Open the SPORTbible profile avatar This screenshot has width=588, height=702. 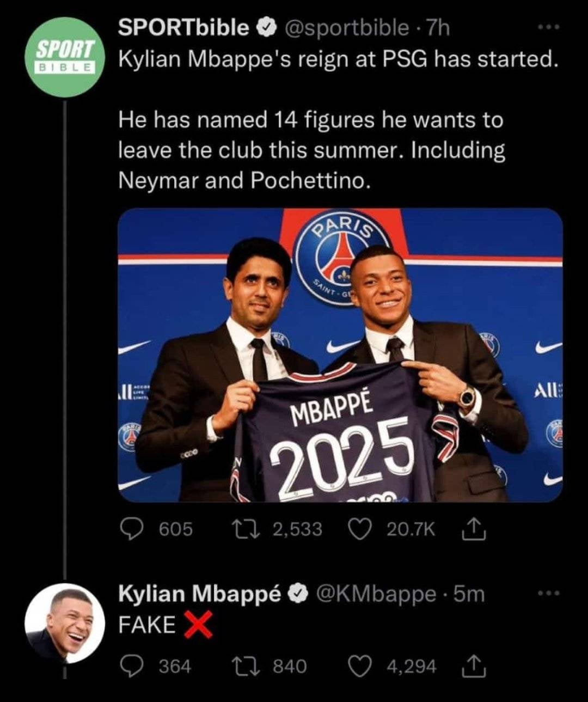(x=65, y=57)
